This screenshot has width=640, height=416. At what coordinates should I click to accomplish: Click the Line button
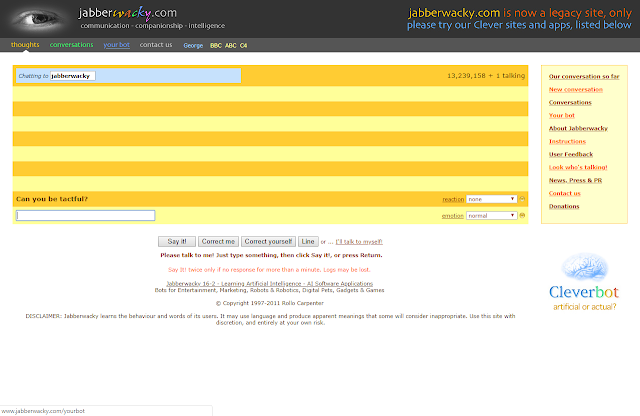pos(308,241)
